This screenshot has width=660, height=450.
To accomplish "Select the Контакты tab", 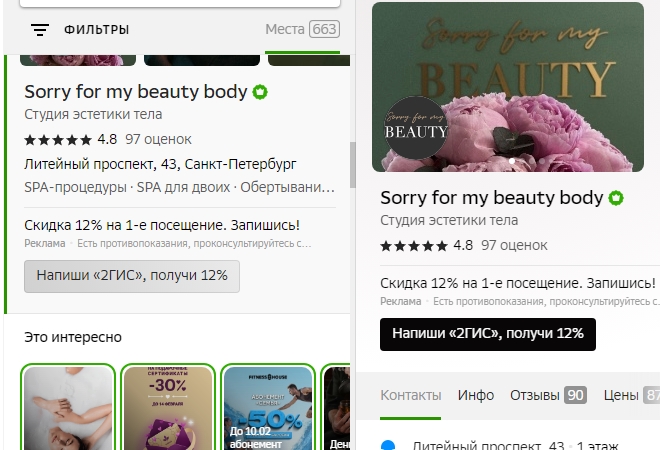I will 410,395.
